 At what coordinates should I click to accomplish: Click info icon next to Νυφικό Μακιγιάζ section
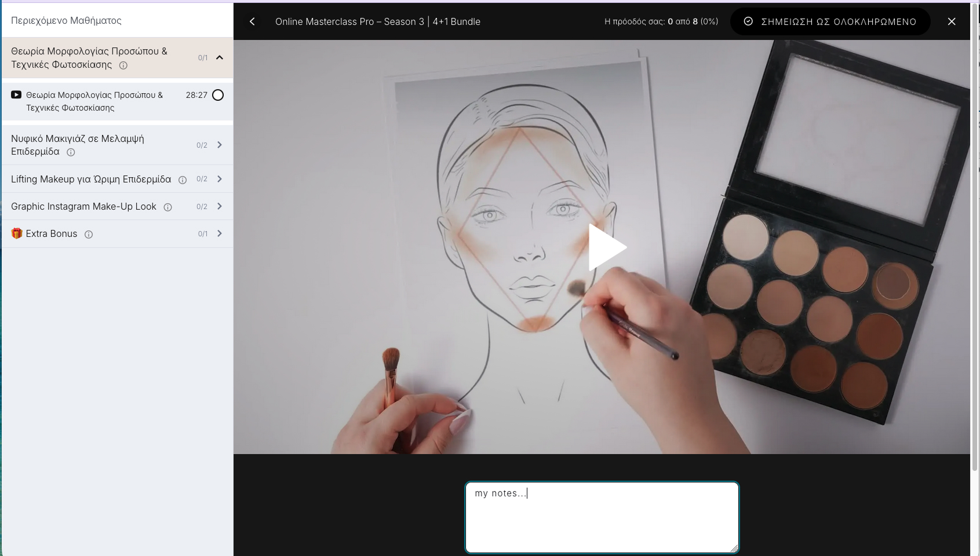coord(71,152)
